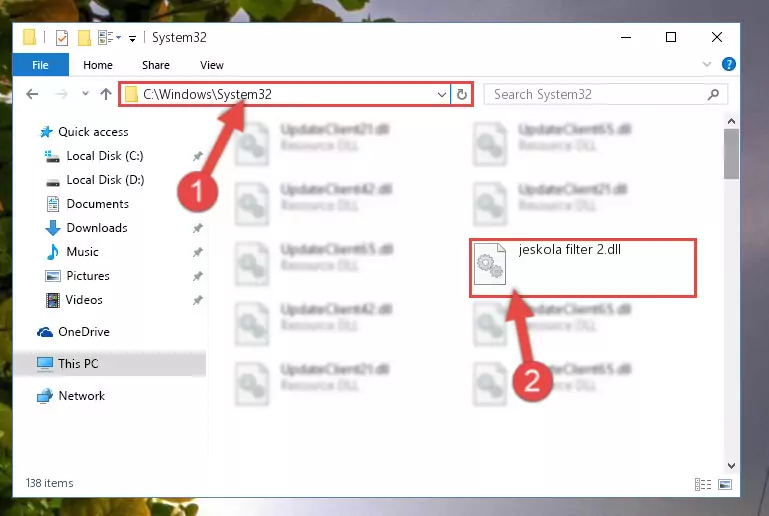Click the 138 items status text
Screen dimensions: 769x516
coord(50,483)
